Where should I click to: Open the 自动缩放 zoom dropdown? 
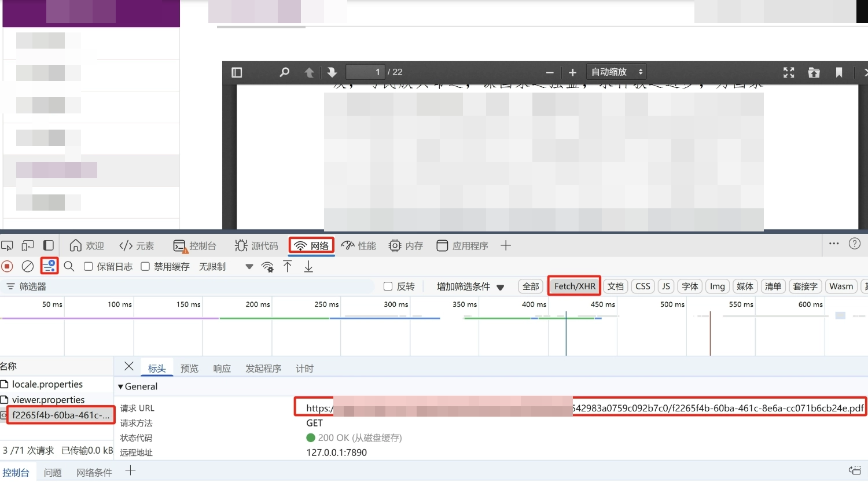(x=616, y=71)
